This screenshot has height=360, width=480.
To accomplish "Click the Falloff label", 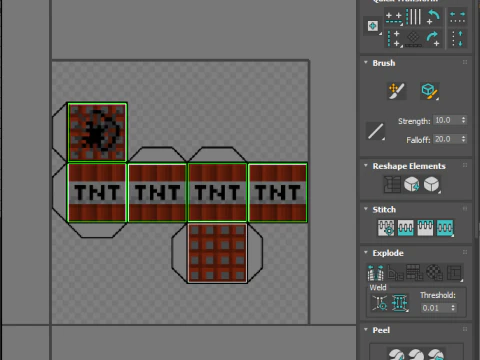I will click(x=418, y=140).
